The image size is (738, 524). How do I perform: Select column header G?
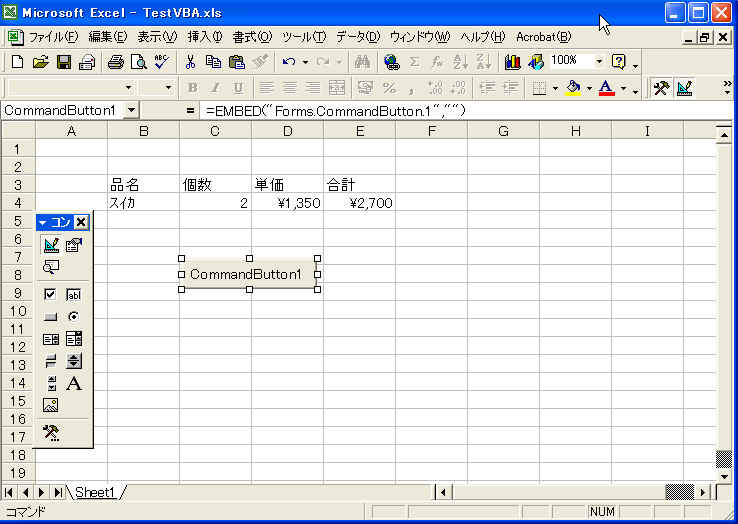pyautogui.click(x=503, y=131)
